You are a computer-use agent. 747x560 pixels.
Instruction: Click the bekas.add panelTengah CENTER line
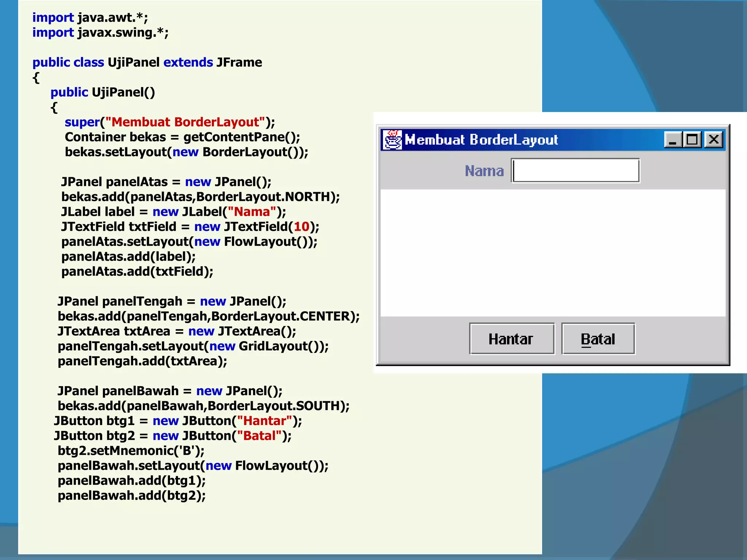coord(209,316)
